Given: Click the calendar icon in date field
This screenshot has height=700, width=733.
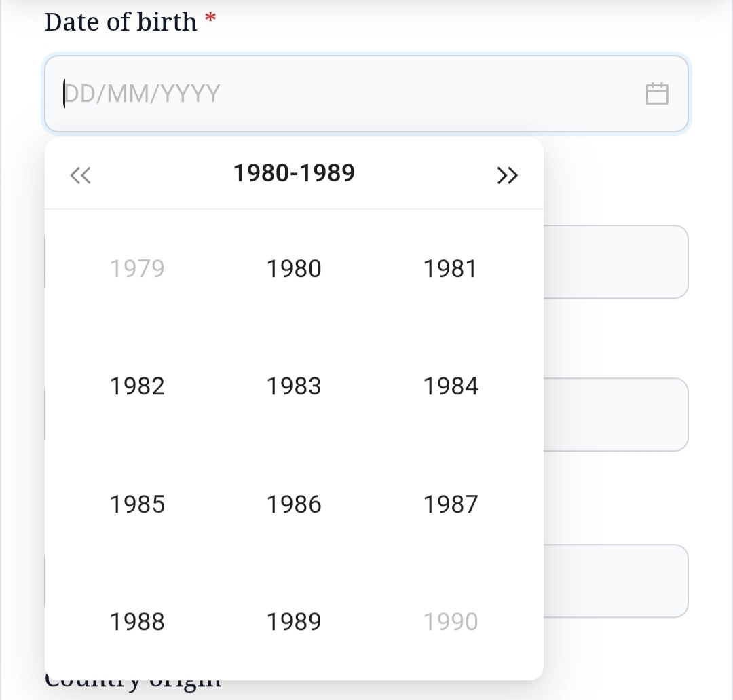Looking at the screenshot, I should pyautogui.click(x=657, y=94).
